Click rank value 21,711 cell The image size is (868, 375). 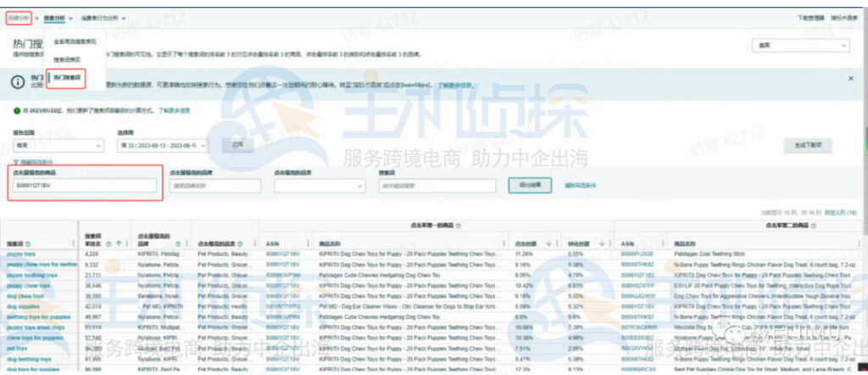click(x=93, y=275)
